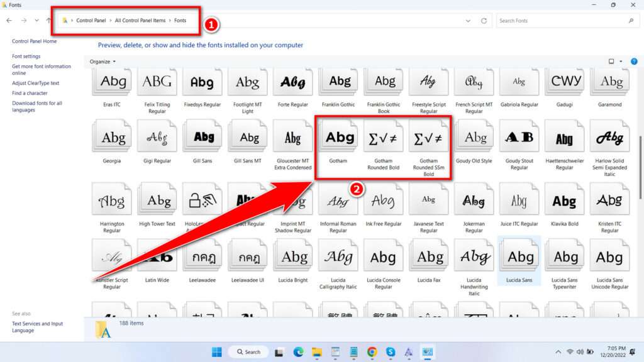Screen dimensions: 644x362
Task: Show hidden system tray icons chevron
Action: [558, 352]
